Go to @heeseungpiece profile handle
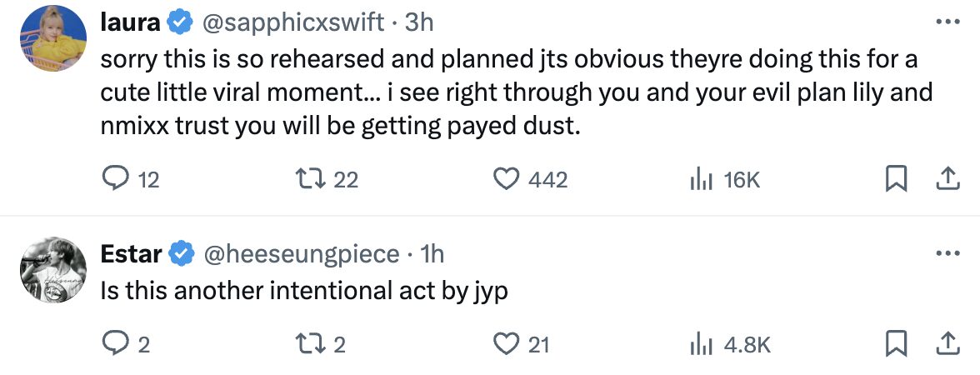 pyautogui.click(x=302, y=254)
